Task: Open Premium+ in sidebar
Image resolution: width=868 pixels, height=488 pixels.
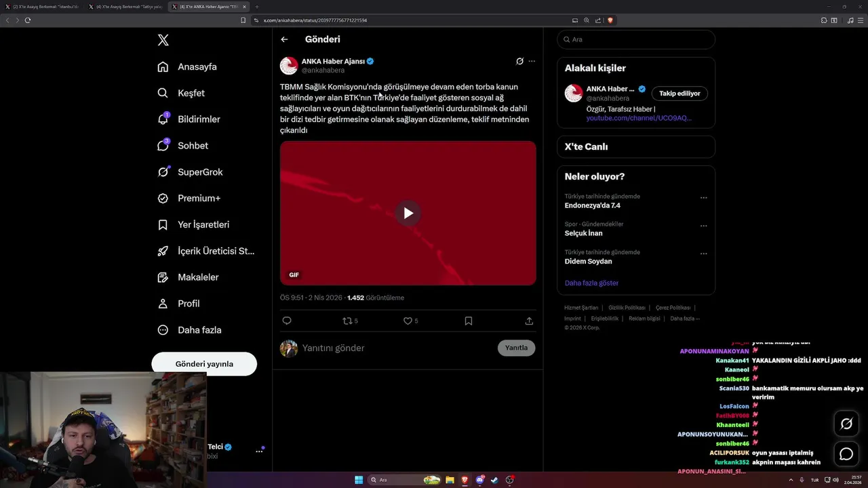Action: [x=189, y=198]
